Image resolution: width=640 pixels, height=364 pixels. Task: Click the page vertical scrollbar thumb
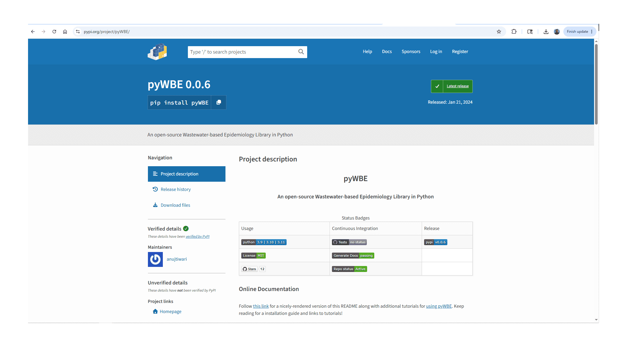[596, 84]
